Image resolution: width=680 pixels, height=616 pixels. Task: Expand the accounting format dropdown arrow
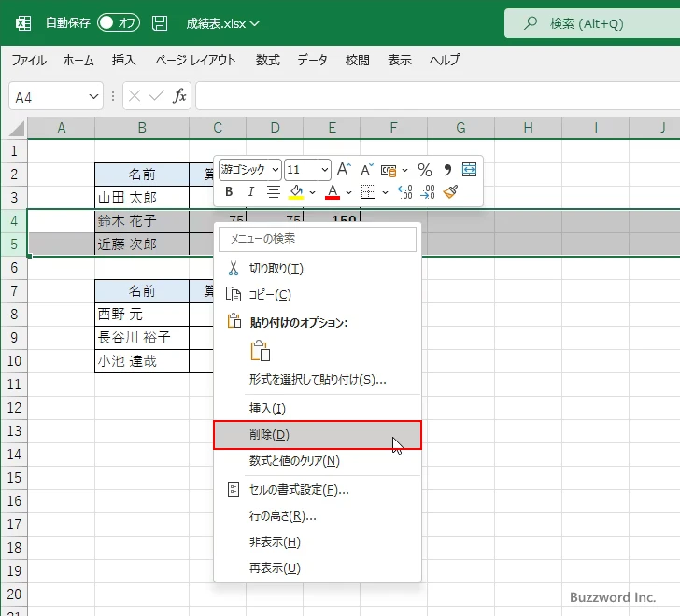(x=405, y=170)
